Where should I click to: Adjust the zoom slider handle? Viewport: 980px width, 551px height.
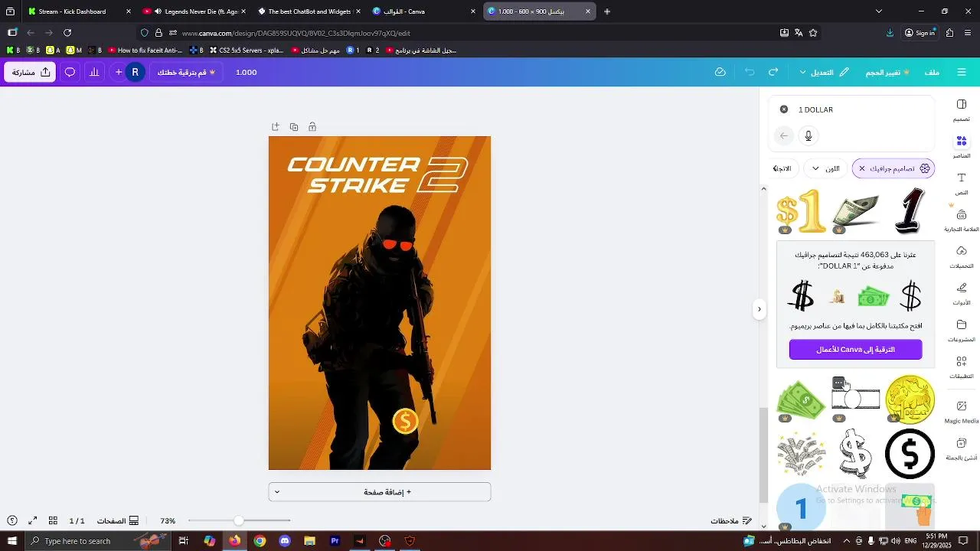click(x=239, y=520)
